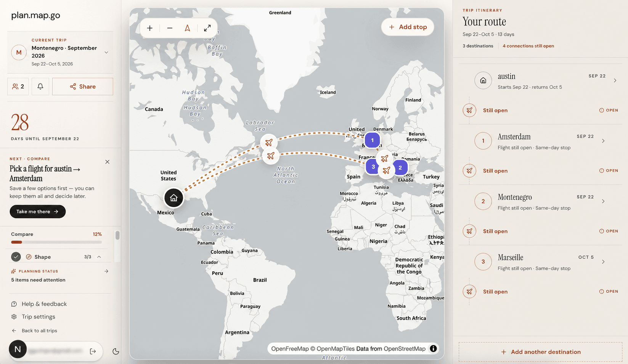Open the notifications bell
This screenshot has height=364, width=628.
point(40,87)
